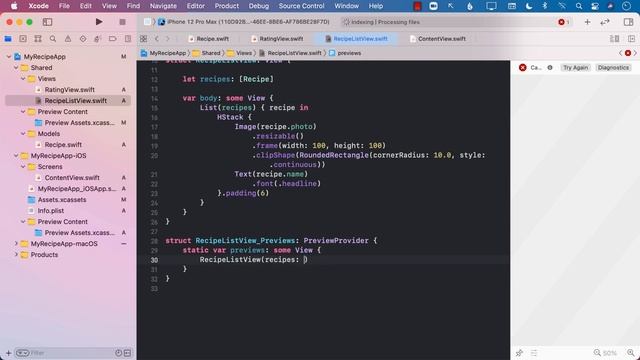The image size is (640, 360).
Task: Expand the MyRecipeApp-macOS folder
Action: click(16, 244)
